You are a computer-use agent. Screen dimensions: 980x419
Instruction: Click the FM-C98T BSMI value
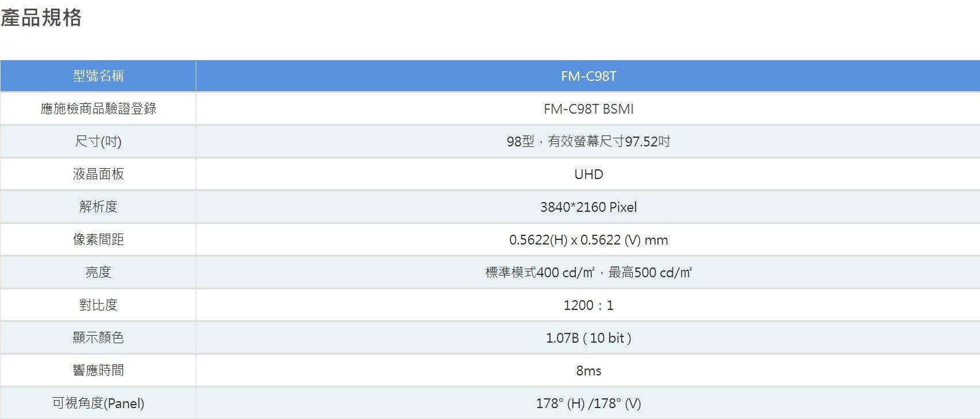click(x=588, y=108)
